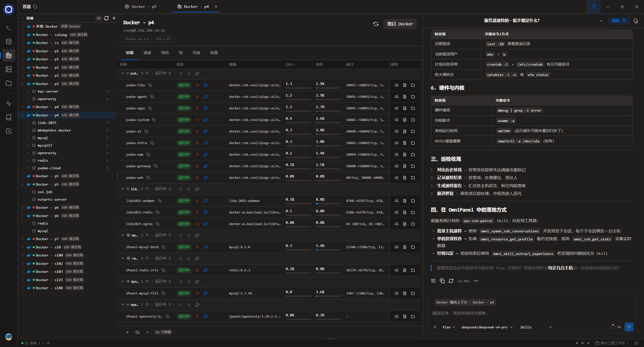Switch to the 卷 volumes tab

point(181,53)
